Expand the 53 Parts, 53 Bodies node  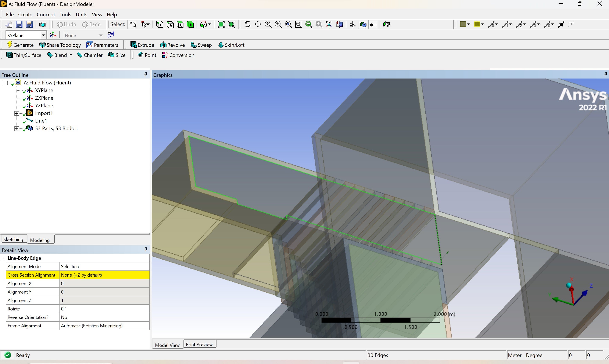tap(17, 128)
